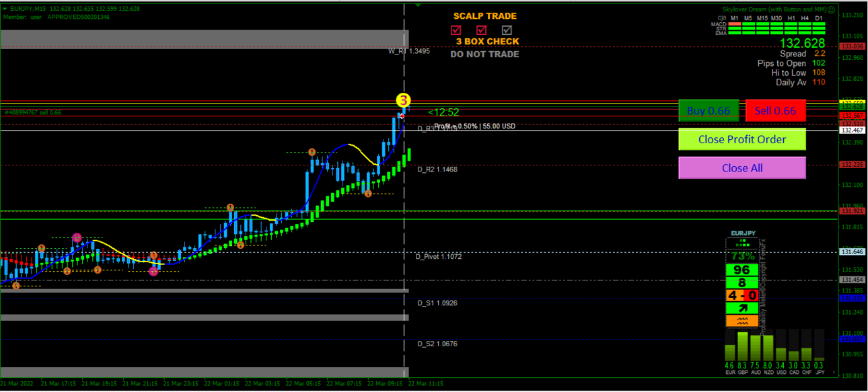Viewport: 868px width, 392px height.
Task: Click the D_S2 1.0676 label
Action: click(437, 344)
